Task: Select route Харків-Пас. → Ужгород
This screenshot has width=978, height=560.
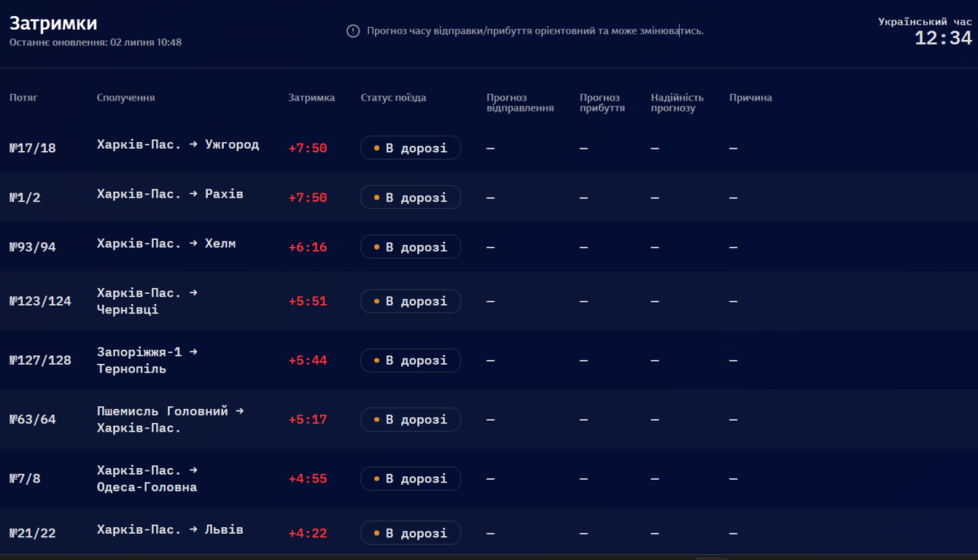Action: click(178, 144)
